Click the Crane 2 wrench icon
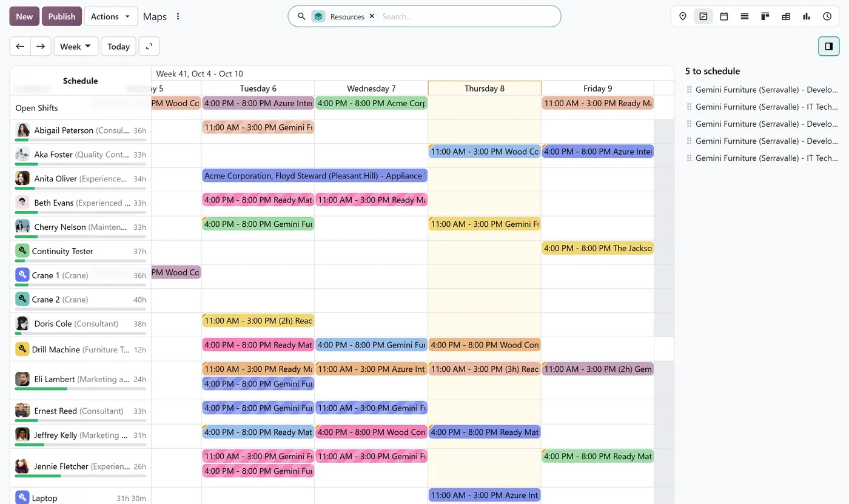 22,299
